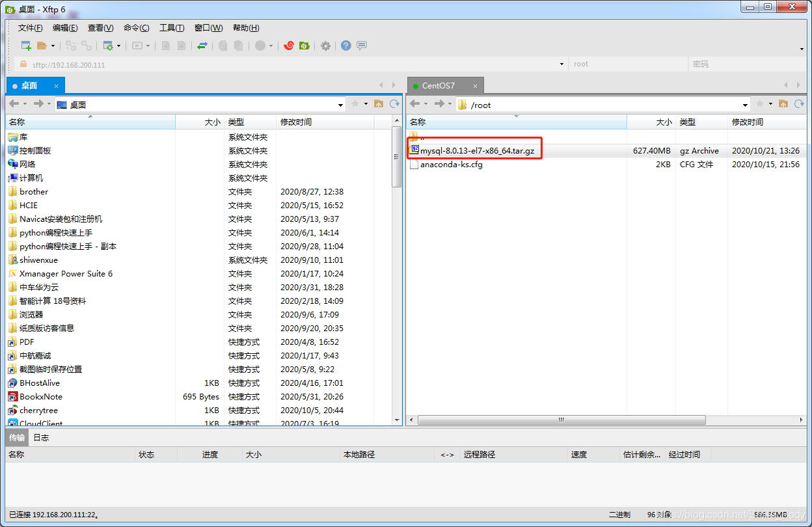Screen dimensions: 812x527
Task: Expand the /root remote path dropdown
Action: (x=746, y=105)
